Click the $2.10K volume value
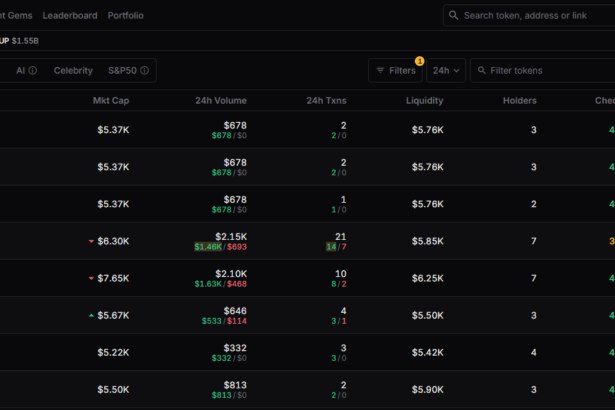615x410 pixels. [x=231, y=273]
